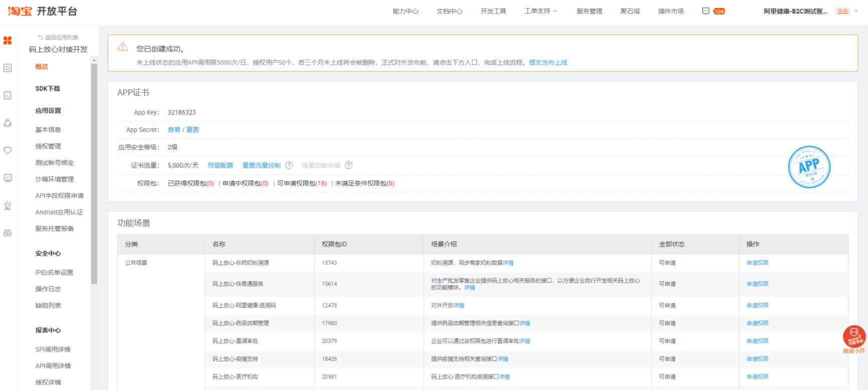Open IP白名单设置 in the sidebar
This screenshot has width=868, height=390.
click(x=54, y=273)
